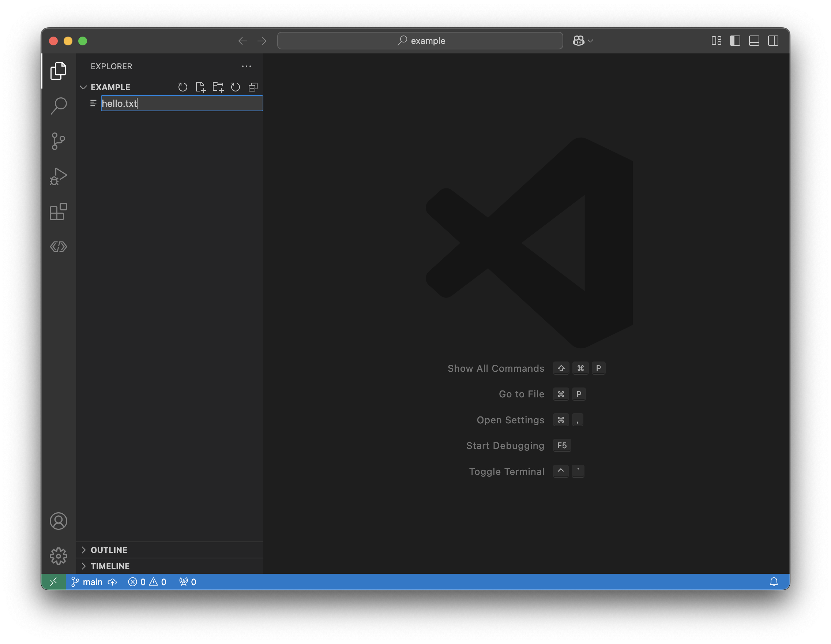The width and height of the screenshot is (831, 644).
Task: Open the Explorer views and more actions ellipsis
Action: 247,66
